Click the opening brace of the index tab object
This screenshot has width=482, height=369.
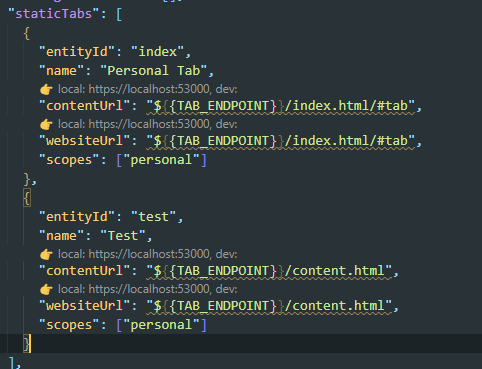click(x=27, y=33)
